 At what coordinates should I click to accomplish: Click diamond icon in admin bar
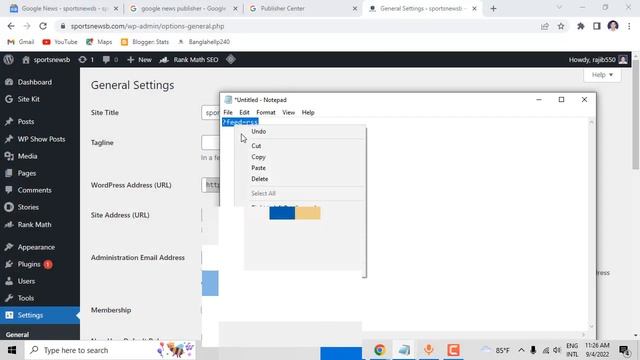coord(231,60)
